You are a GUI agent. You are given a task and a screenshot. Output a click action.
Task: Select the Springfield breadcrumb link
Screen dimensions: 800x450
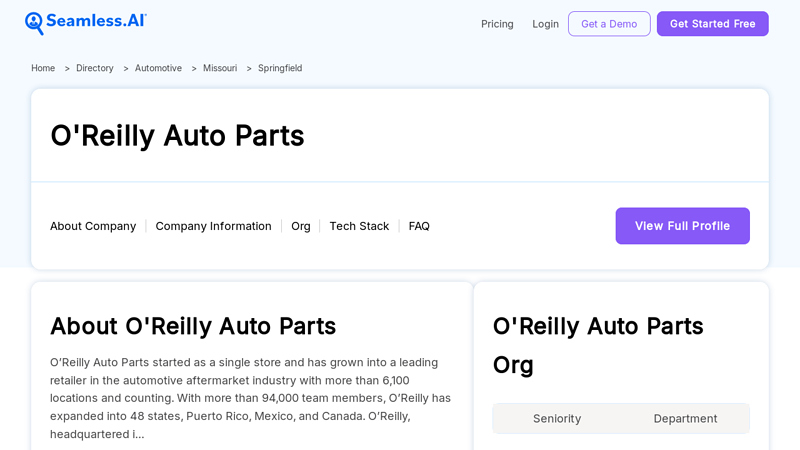click(x=280, y=68)
